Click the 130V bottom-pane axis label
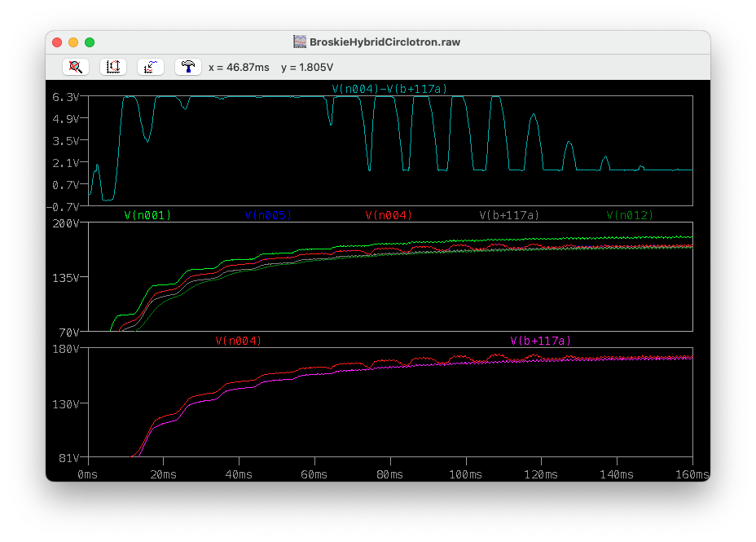This screenshot has height=542, width=756. point(65,404)
